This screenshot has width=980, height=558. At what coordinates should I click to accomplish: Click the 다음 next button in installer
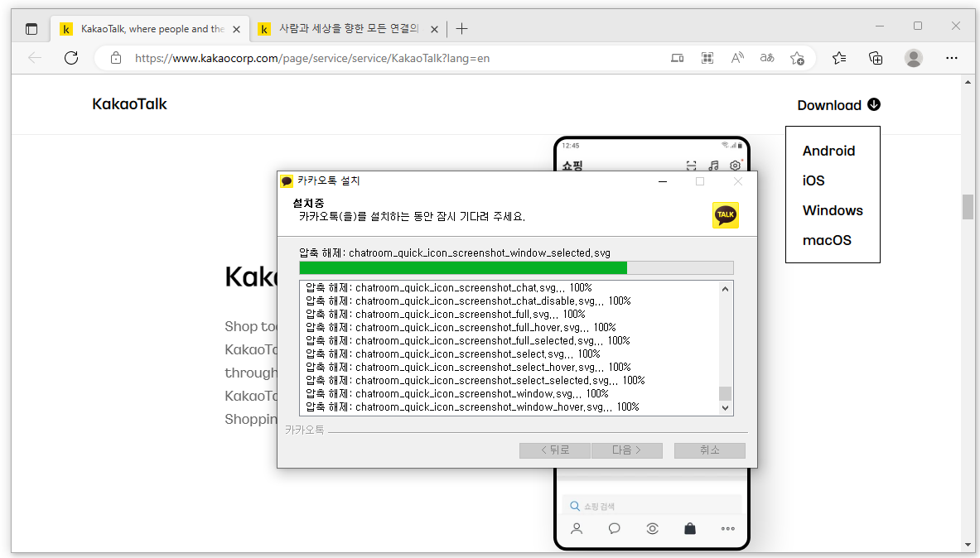626,450
